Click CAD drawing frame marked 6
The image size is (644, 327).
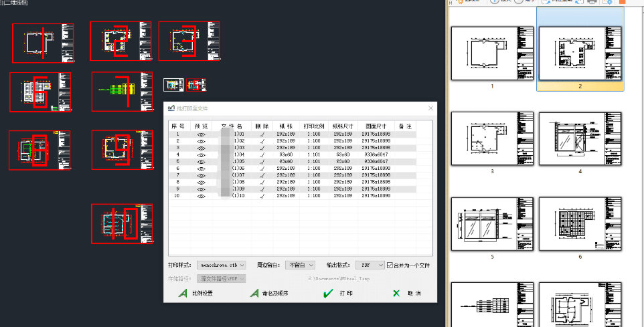(40, 92)
